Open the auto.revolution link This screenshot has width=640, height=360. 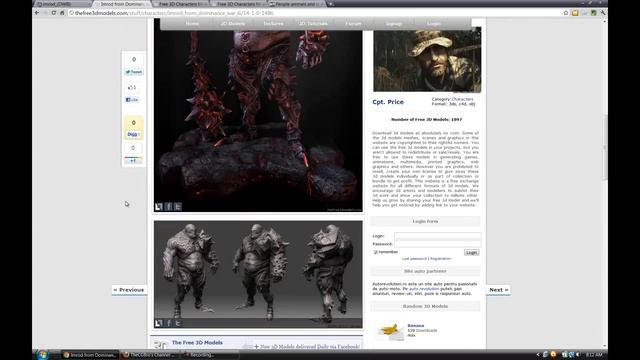point(424,289)
